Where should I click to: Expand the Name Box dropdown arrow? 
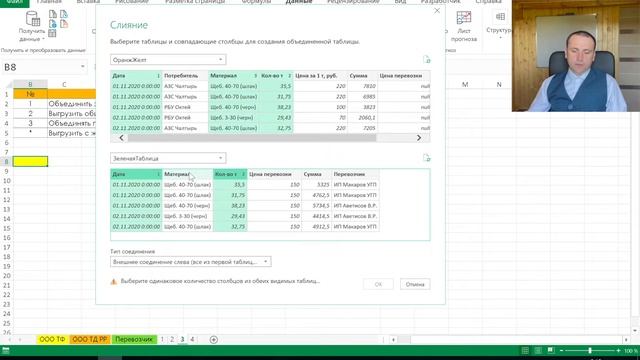coord(82,67)
